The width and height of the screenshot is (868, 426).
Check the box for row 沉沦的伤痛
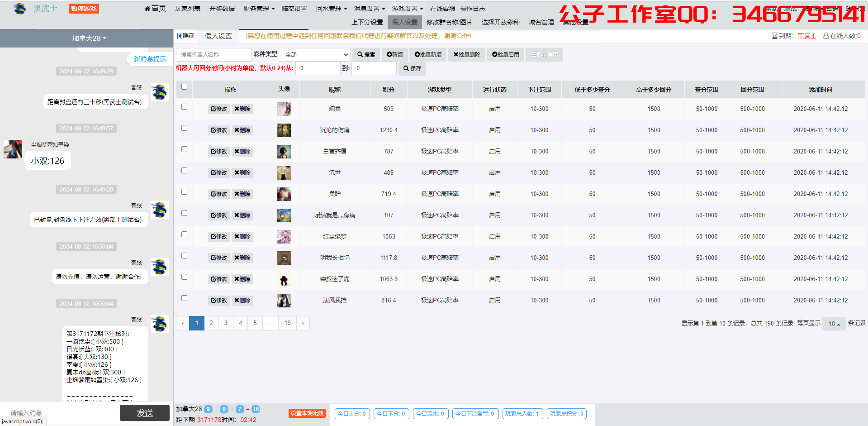click(x=184, y=128)
